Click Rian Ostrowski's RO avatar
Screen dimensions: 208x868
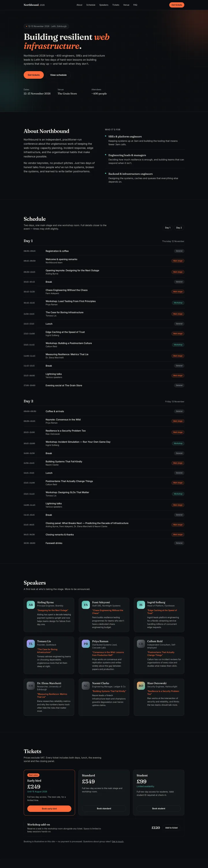[141, 686]
